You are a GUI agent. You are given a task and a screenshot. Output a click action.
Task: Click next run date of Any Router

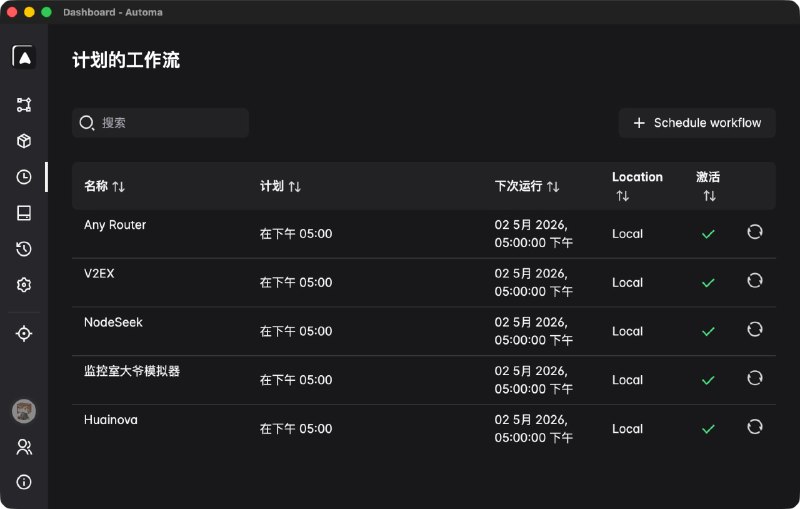point(534,234)
